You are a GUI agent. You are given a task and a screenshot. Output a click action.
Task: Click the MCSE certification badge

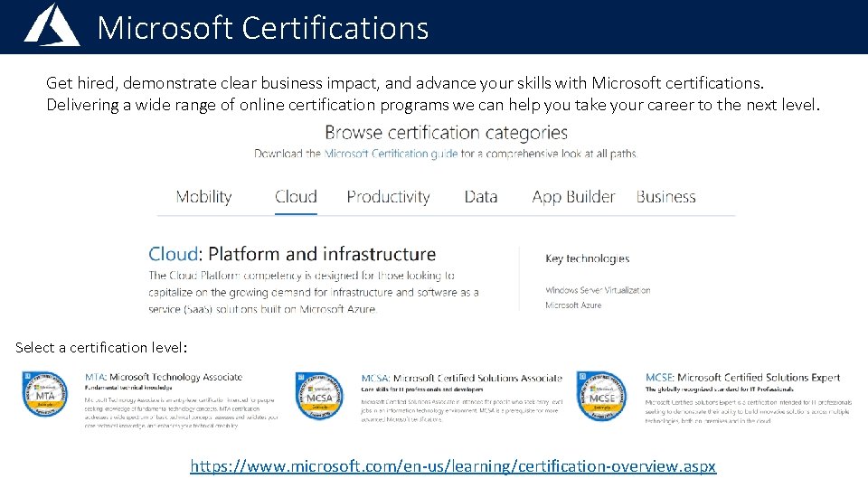click(601, 396)
